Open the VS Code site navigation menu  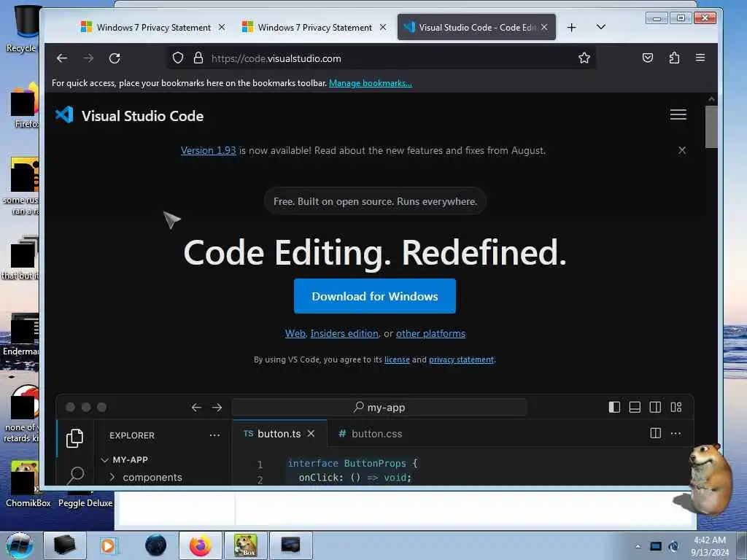(x=678, y=114)
